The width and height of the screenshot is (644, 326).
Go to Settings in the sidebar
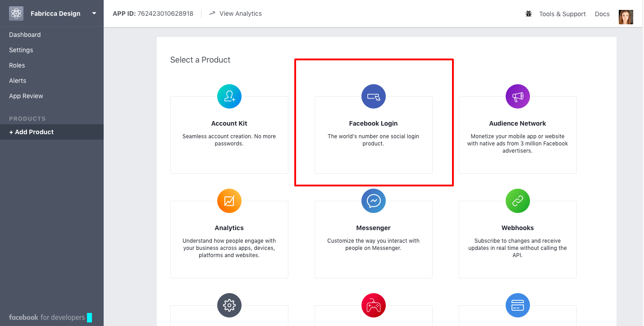tap(21, 50)
